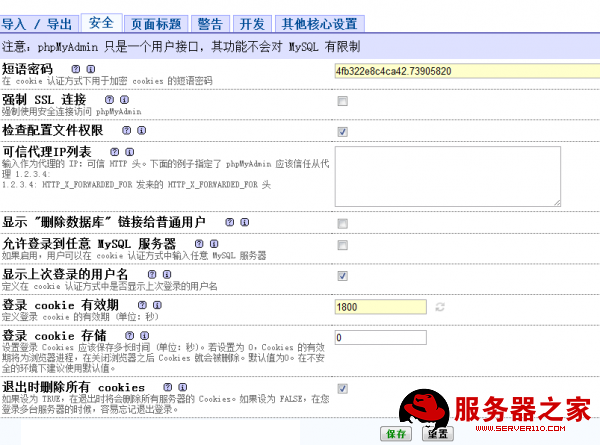Viewport: 600px width, 445px height.
Task: Open the 开发 tab
Action: click(x=252, y=24)
